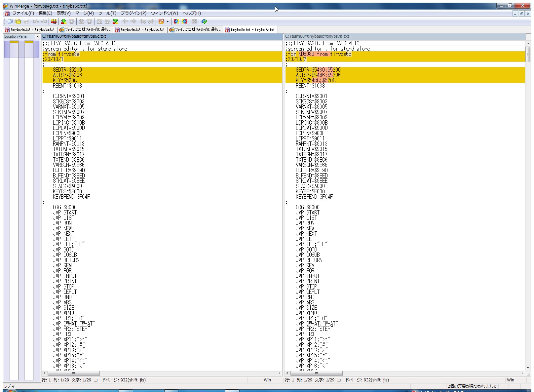Open the Options wrench icon
Viewport: 534px width, 392px height.
coord(161,21)
